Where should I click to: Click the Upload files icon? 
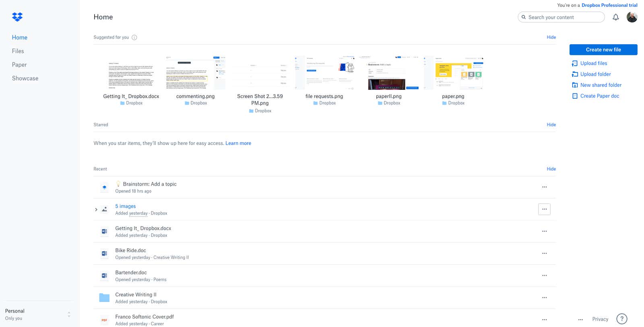click(575, 63)
